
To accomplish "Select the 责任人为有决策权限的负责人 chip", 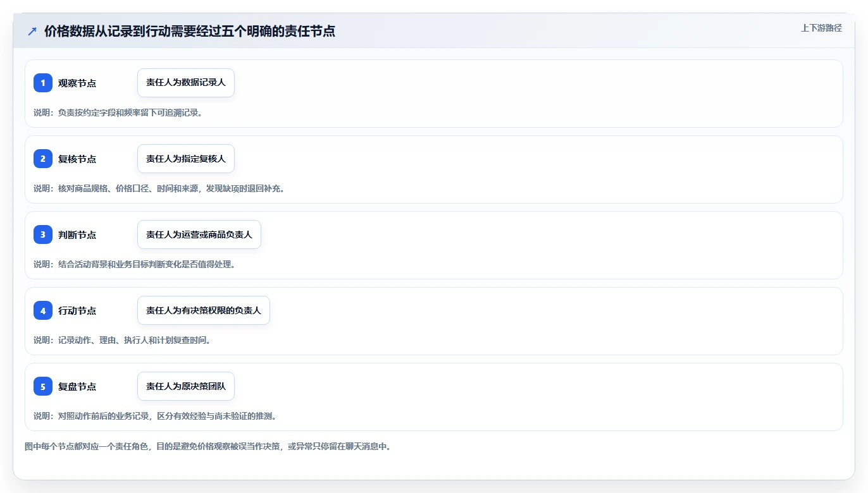I will (204, 310).
